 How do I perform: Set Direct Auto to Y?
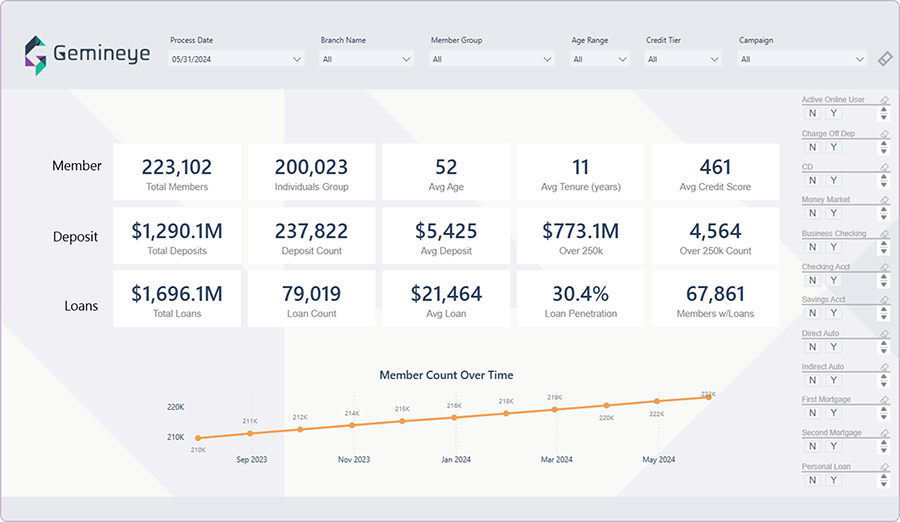click(833, 347)
